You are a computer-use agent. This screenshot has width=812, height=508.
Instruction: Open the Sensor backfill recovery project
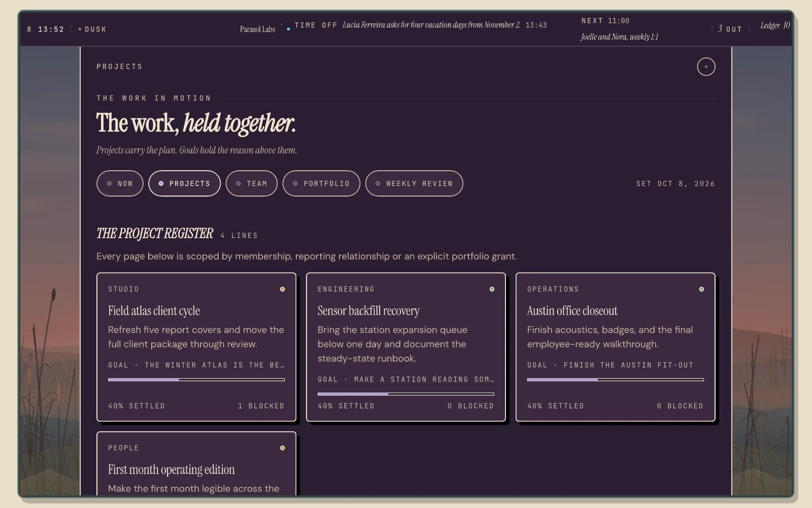point(406,347)
